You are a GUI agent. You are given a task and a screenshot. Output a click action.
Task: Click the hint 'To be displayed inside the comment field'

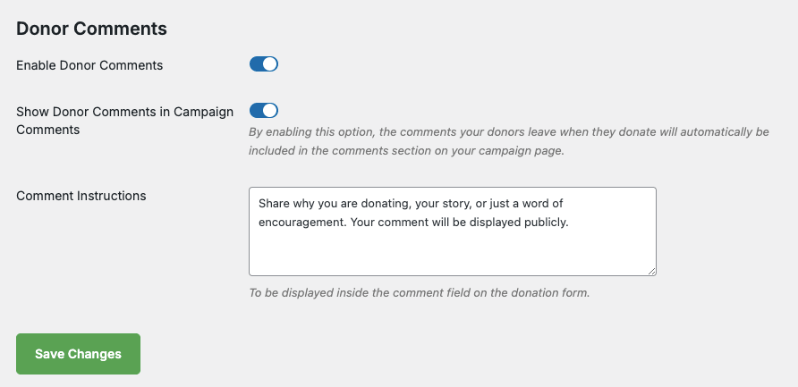click(x=419, y=293)
